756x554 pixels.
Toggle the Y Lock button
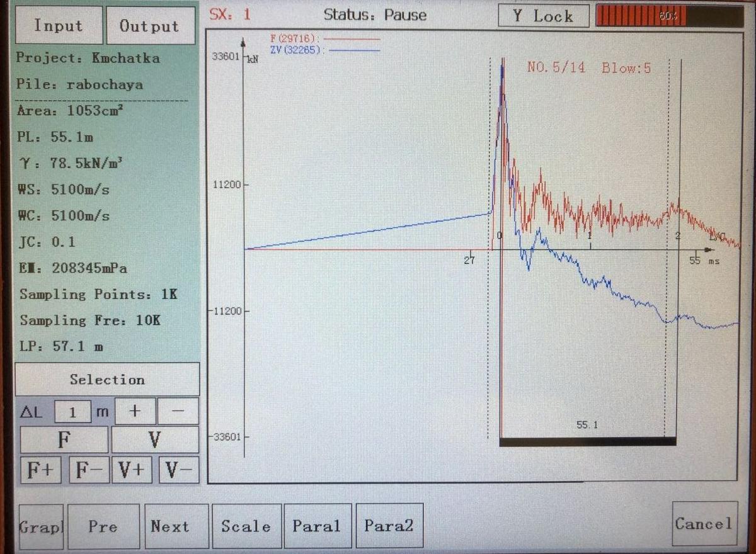click(543, 16)
